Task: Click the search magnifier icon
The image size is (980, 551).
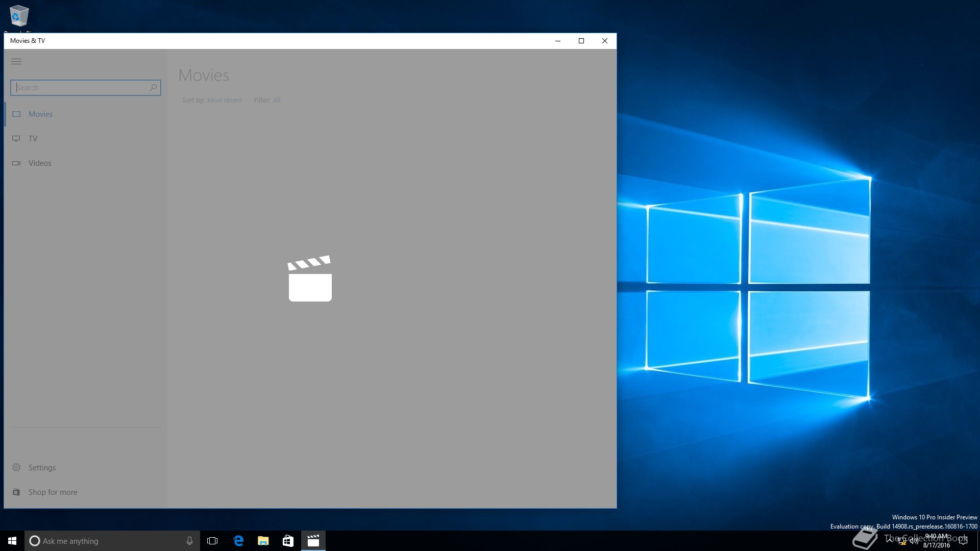Action: pos(153,88)
